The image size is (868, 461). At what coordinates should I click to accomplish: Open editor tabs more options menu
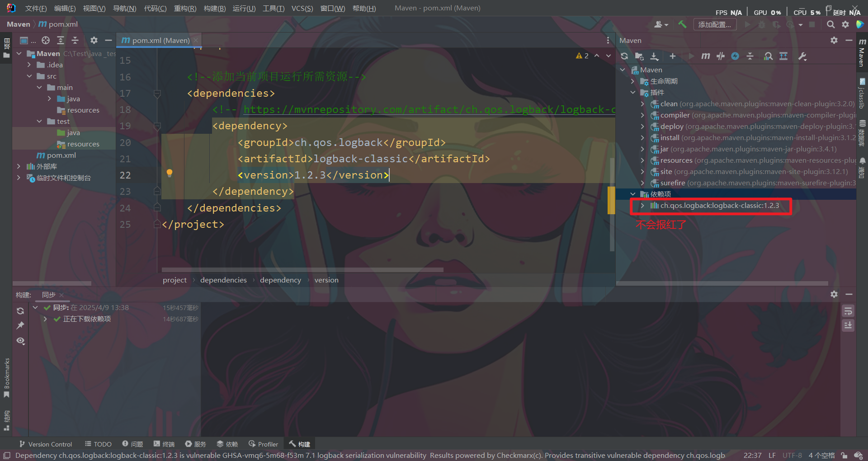coord(608,40)
